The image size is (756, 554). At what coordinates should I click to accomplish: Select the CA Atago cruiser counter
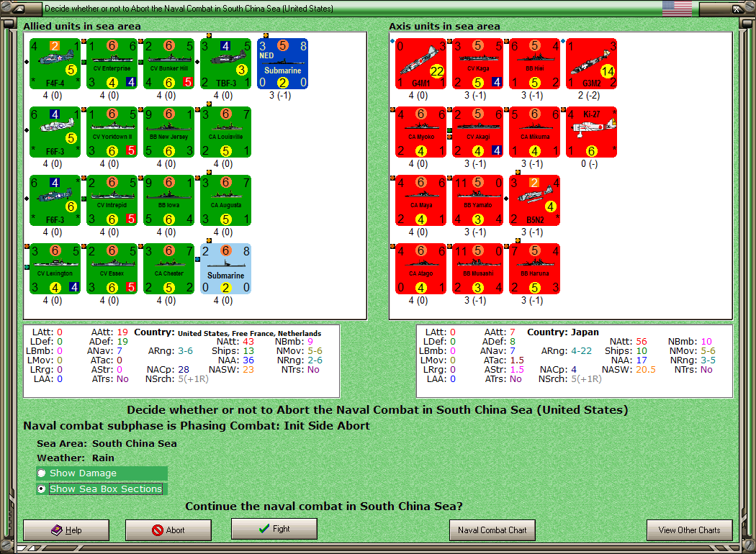click(421, 269)
